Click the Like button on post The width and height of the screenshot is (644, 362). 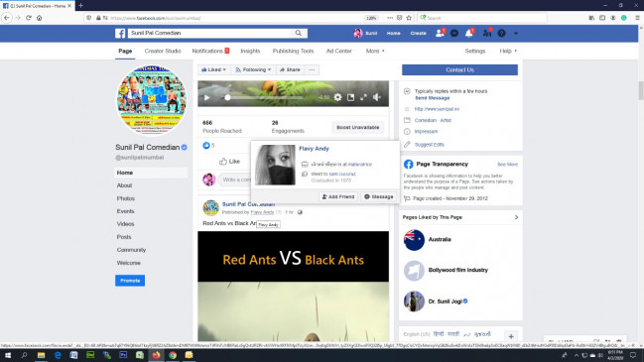pos(229,162)
